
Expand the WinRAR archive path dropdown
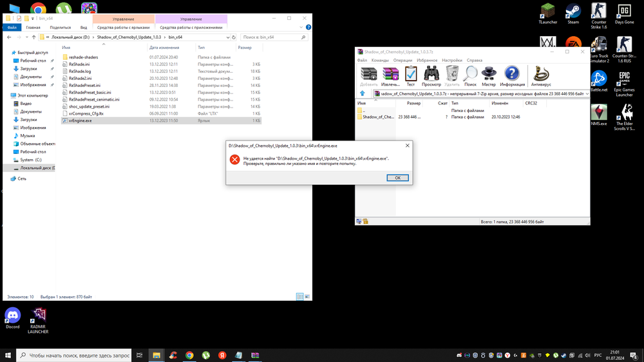pyautogui.click(x=587, y=93)
